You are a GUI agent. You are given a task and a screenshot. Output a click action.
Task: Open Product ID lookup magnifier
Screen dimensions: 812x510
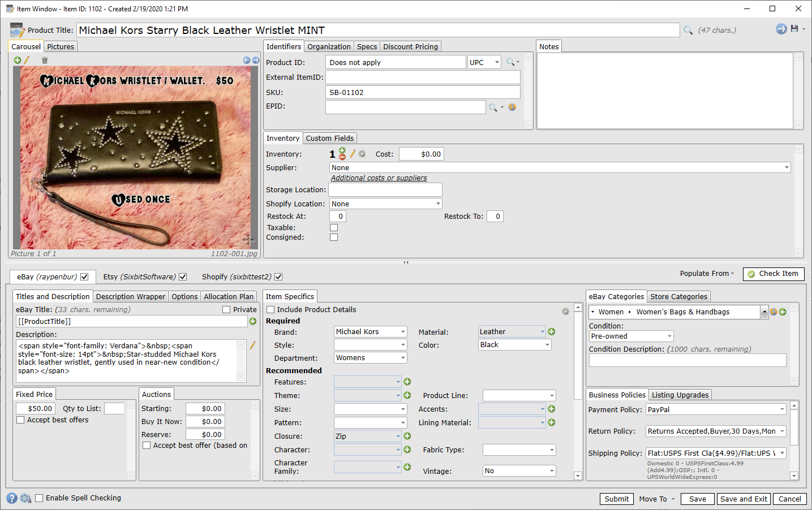[510, 62]
